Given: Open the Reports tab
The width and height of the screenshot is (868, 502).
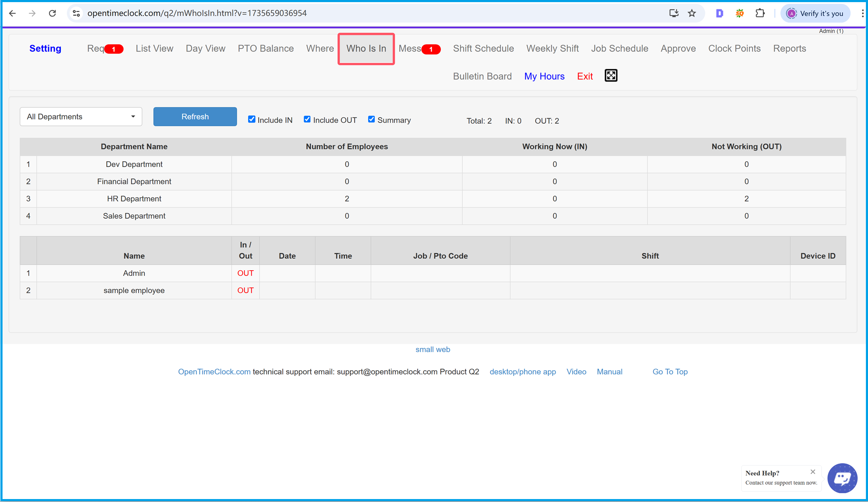Looking at the screenshot, I should pos(789,49).
